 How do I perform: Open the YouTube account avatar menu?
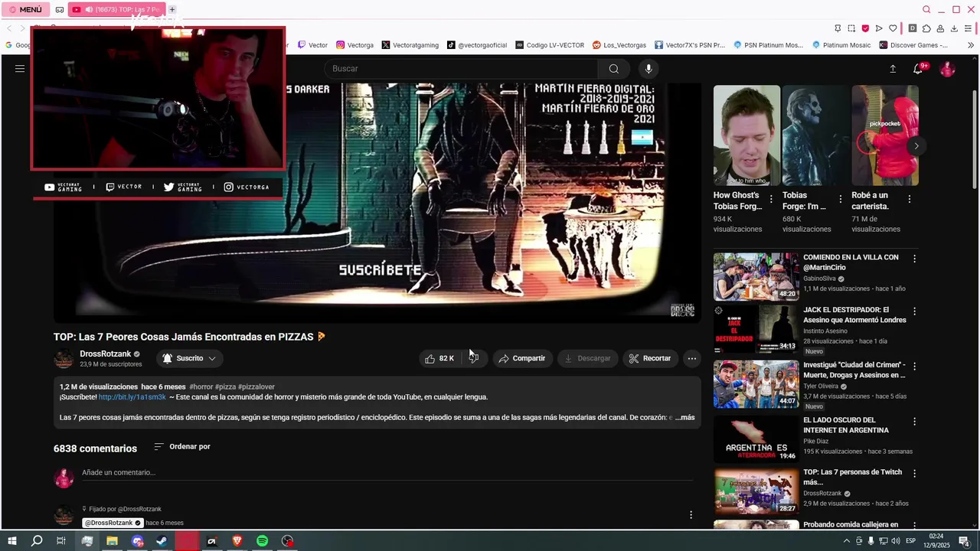(x=948, y=69)
